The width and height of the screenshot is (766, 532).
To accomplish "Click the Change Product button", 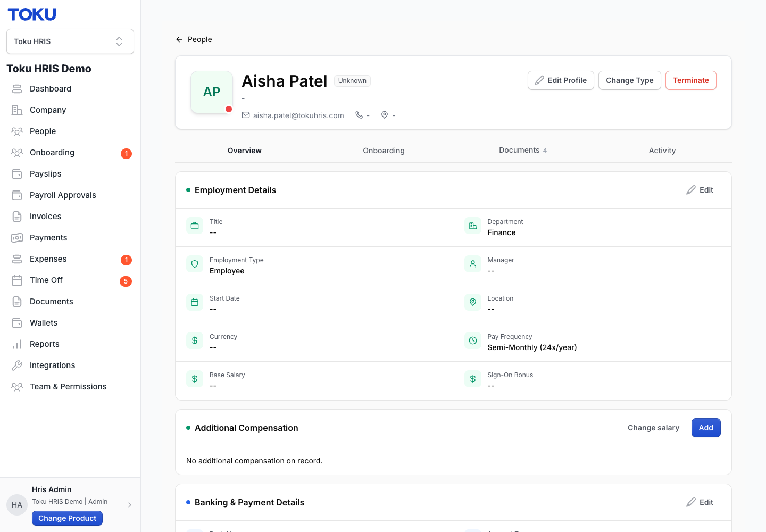I will coord(67,518).
